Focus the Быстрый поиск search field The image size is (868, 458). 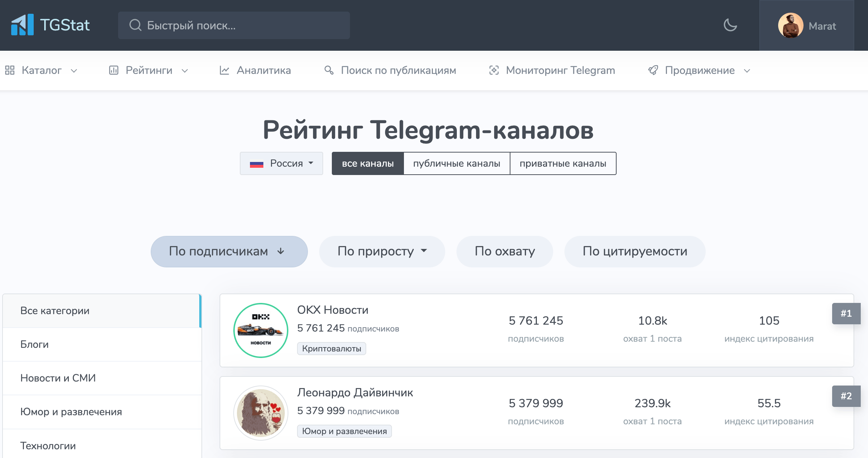coord(234,25)
